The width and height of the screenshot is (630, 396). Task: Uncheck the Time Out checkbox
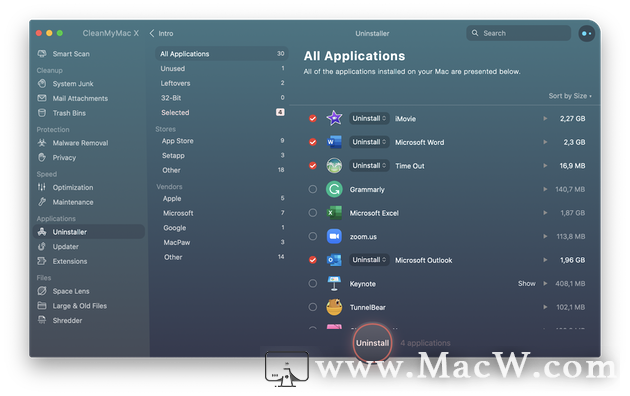(x=313, y=165)
